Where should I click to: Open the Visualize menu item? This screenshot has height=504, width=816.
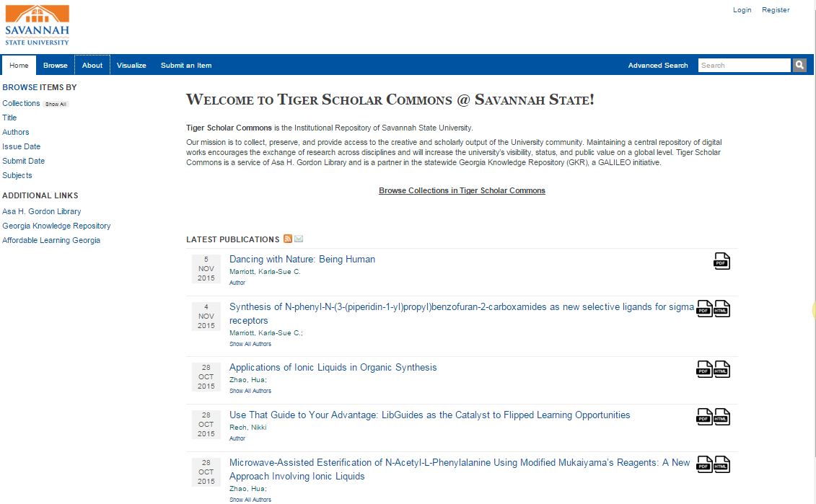click(x=131, y=66)
